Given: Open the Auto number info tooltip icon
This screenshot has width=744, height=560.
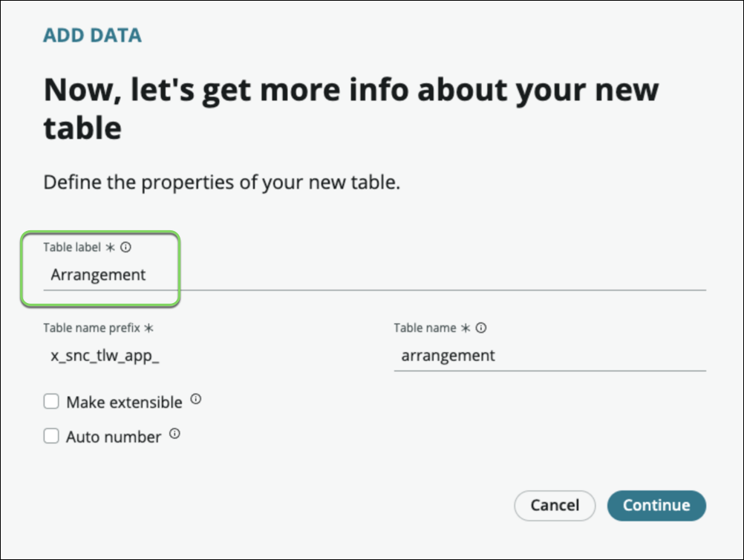Looking at the screenshot, I should (x=174, y=434).
